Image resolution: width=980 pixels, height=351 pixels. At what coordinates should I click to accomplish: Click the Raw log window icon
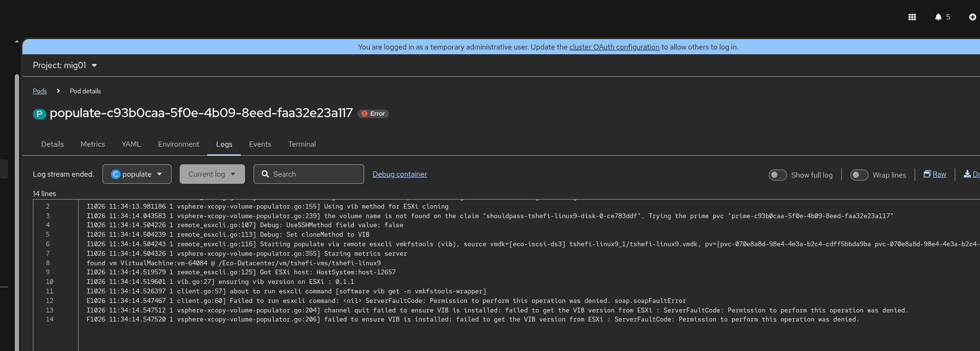pos(927,174)
